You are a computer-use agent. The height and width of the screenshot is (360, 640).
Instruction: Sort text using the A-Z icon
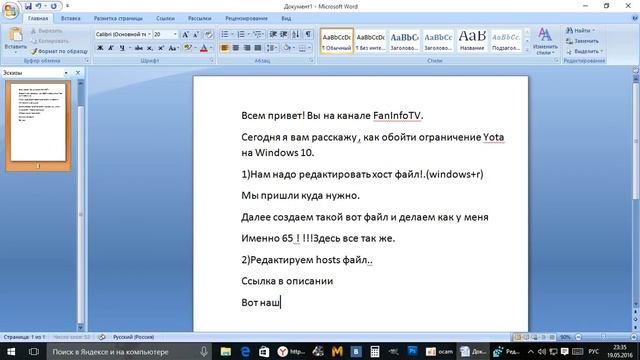296,34
